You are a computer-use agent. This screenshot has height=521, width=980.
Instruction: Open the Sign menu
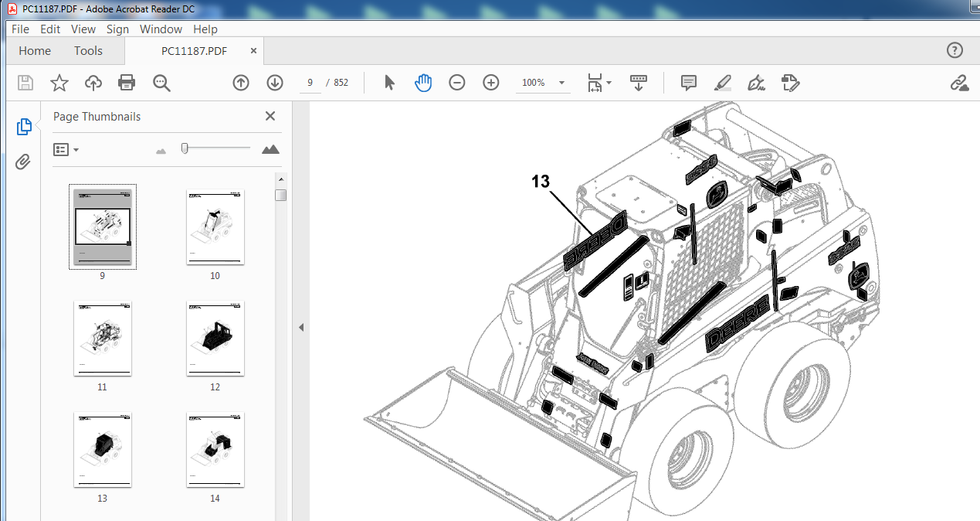(117, 29)
